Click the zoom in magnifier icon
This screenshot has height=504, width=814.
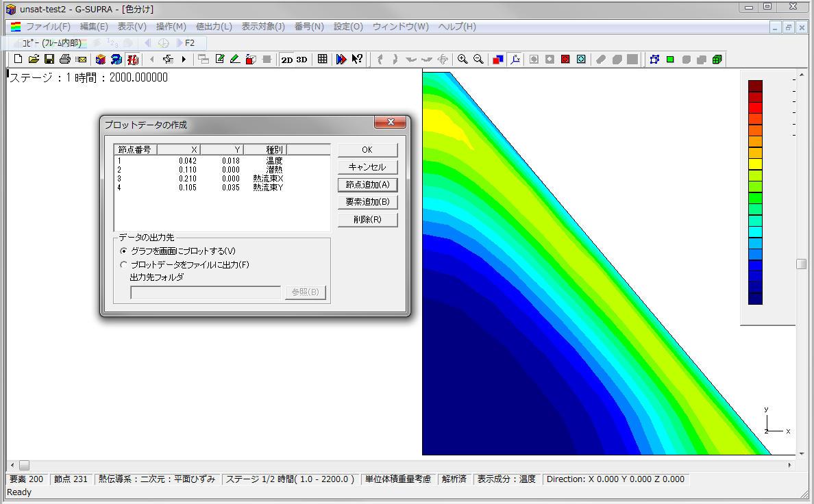463,59
